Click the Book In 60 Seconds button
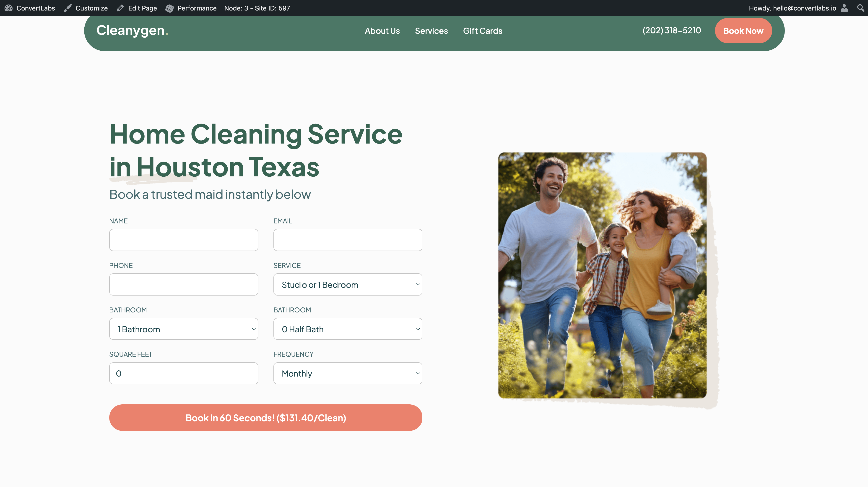 (265, 418)
